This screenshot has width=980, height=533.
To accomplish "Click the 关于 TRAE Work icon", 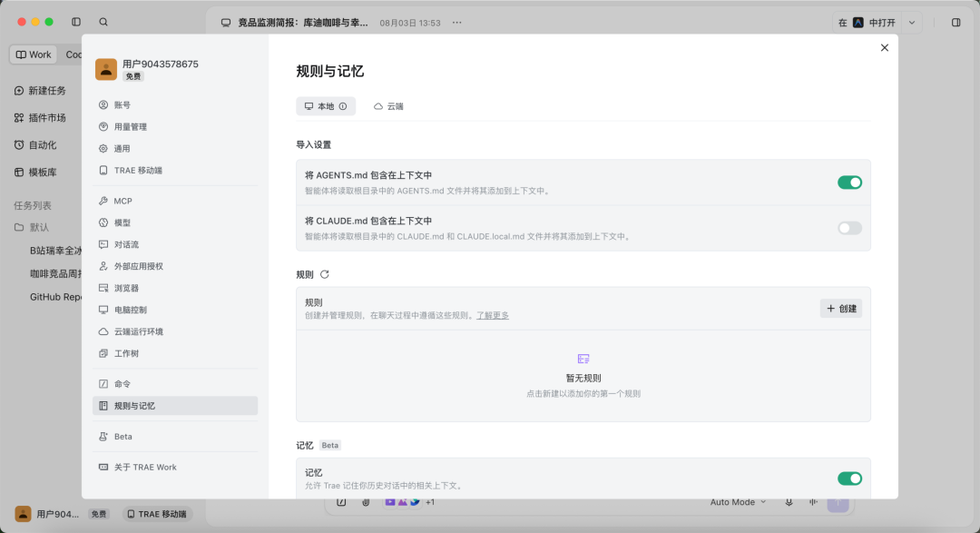I will (x=103, y=468).
